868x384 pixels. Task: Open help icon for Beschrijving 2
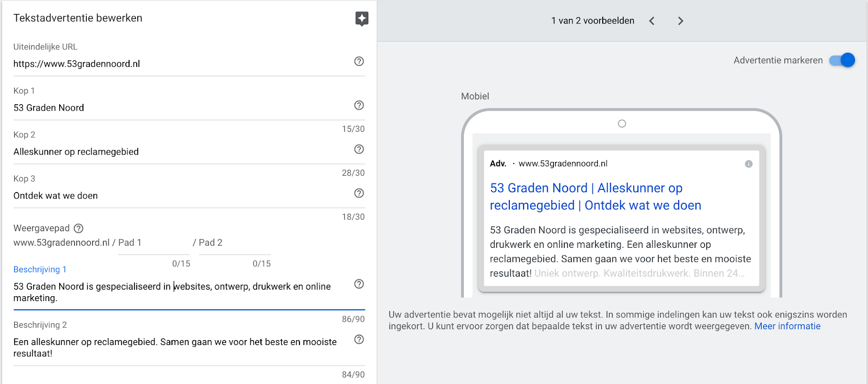(x=359, y=339)
